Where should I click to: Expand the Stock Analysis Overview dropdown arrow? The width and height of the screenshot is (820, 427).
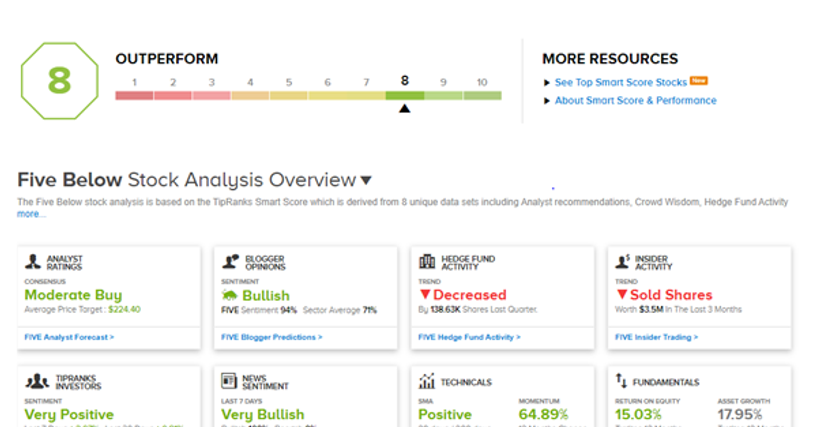(366, 180)
